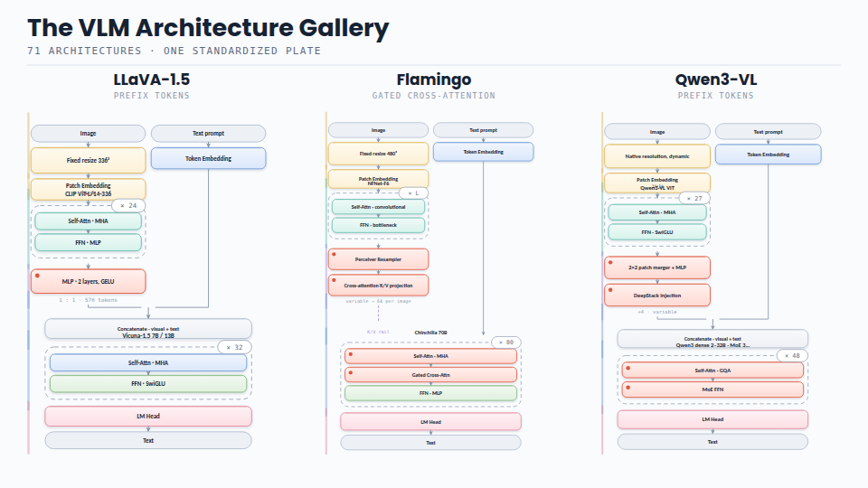Click the FFN · bottleneck block
Screen dimensions: 868x488
tap(378, 225)
